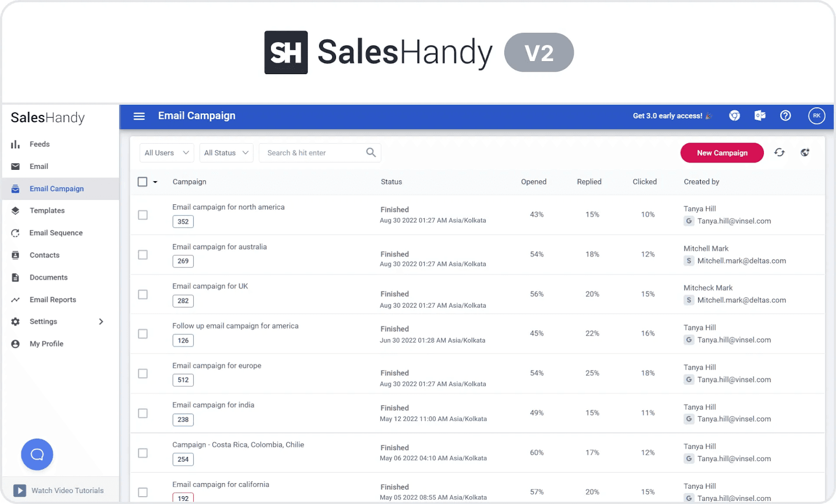Open Documents in the sidebar
The width and height of the screenshot is (836, 504).
(x=49, y=277)
